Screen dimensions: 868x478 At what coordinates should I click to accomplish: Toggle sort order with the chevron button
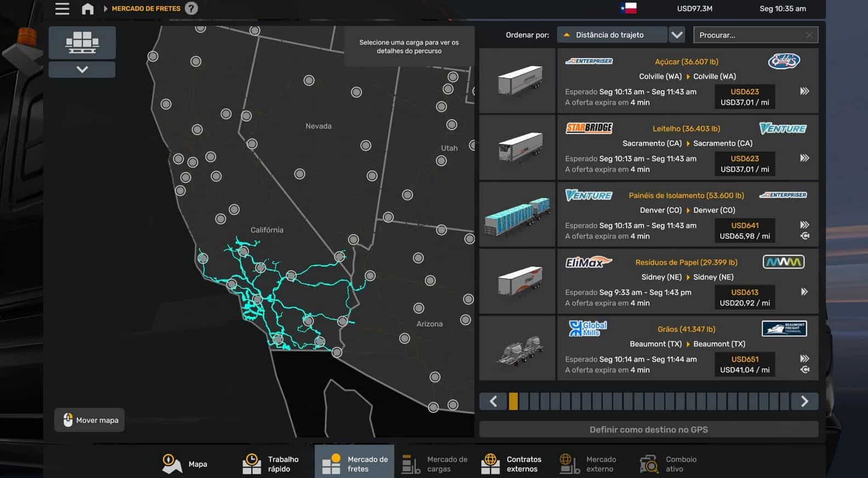point(677,35)
